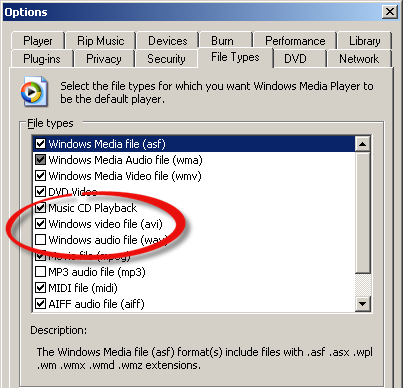Open the Performance tab
403x388 pixels.
(295, 41)
